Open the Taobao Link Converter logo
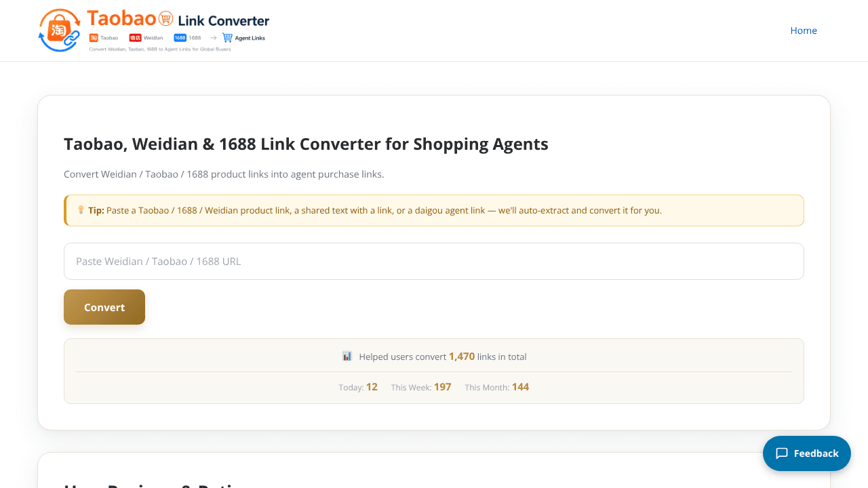The width and height of the screenshot is (868, 488). 154,30
